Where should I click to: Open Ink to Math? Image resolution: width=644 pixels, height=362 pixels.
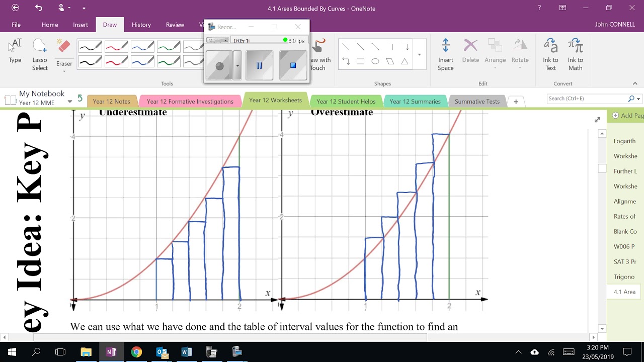coord(576,54)
